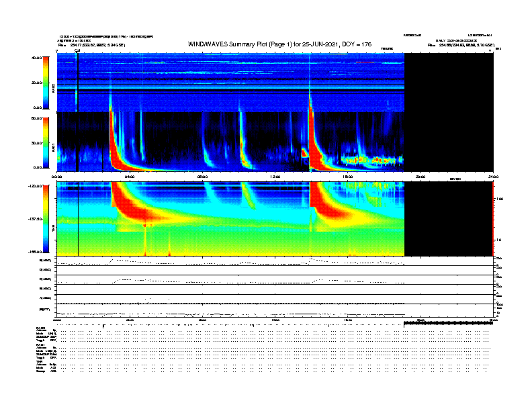Select the Cal marker above RAD2 panel
The width and height of the screenshot is (532, 411).
coord(77,50)
